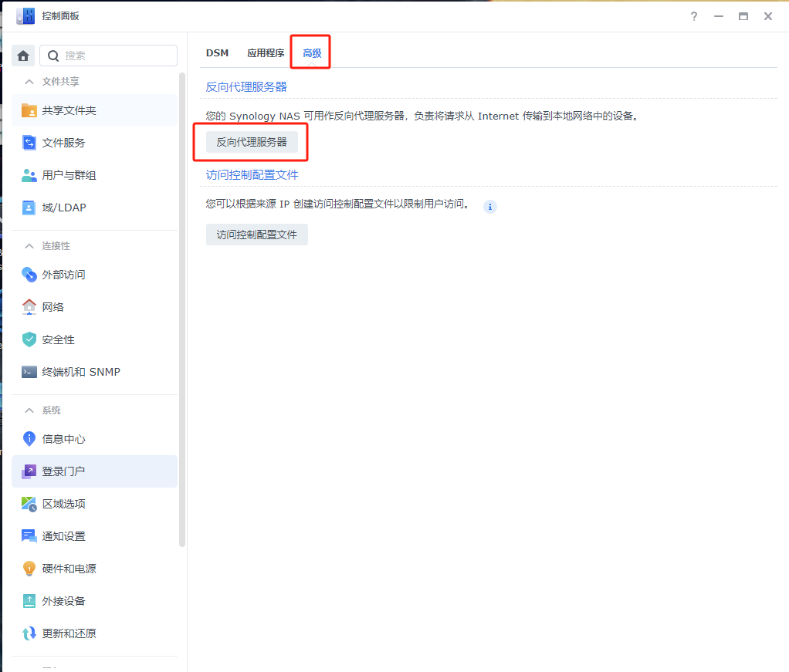Select the 用户与群组 icon
Viewport: 789px width, 672px height.
[29, 175]
